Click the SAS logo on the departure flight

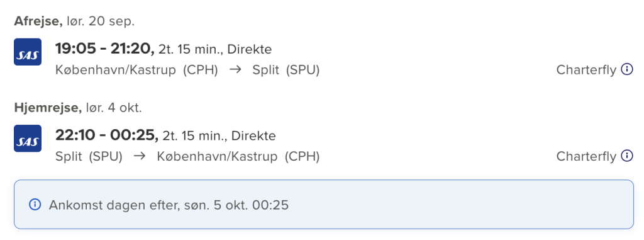(28, 52)
